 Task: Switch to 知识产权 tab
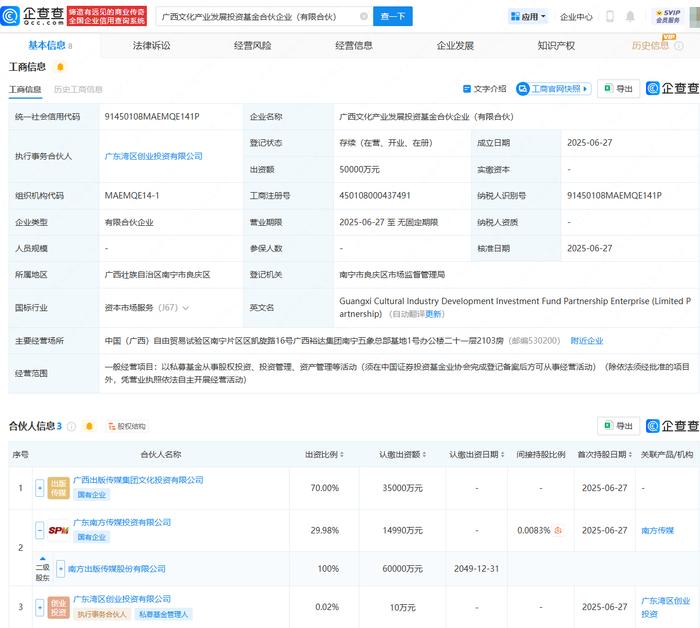(x=556, y=46)
